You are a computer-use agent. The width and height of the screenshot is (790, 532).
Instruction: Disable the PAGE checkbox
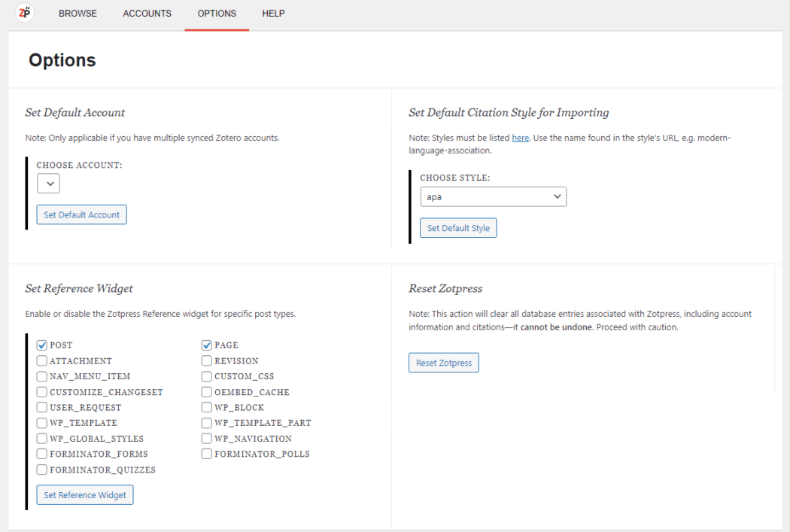click(207, 345)
